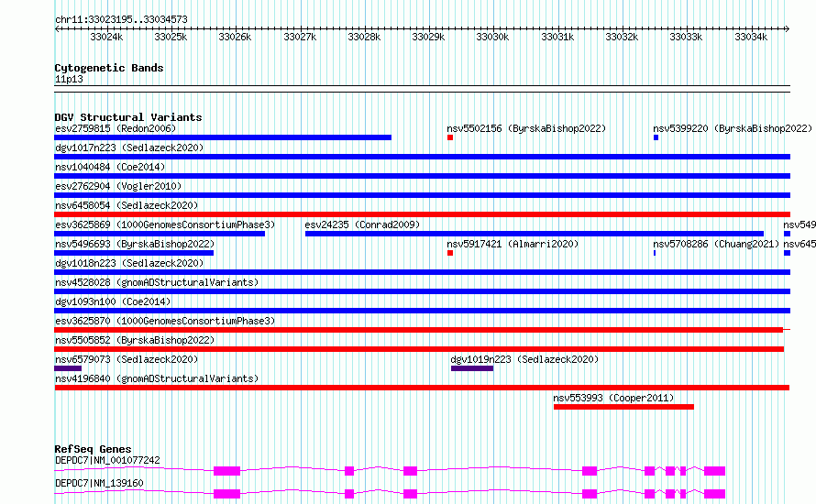This screenshot has width=816, height=504.
Task: Select the nsv5496693 (ByrskaBishop2022) blue bar
Action: pos(134,253)
